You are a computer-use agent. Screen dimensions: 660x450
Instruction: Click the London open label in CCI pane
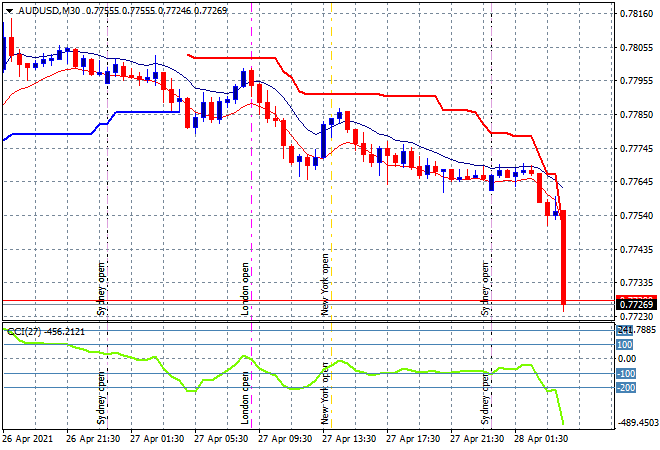click(247, 398)
